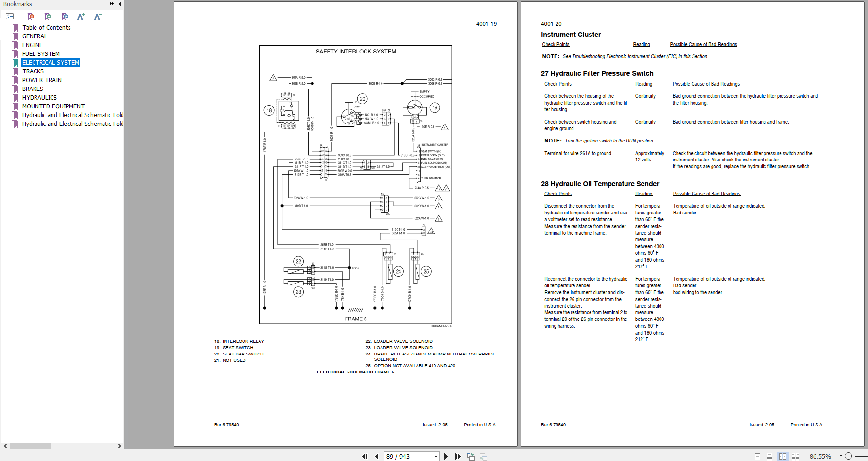Image resolution: width=868 pixels, height=461 pixels.
Task: Toggle two-page facing layout
Action: 782,456
